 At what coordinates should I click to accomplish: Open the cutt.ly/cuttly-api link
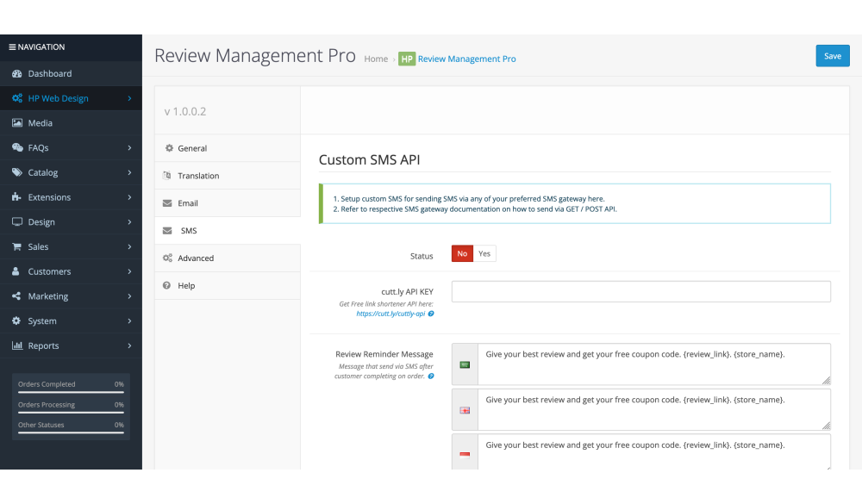[390, 314]
